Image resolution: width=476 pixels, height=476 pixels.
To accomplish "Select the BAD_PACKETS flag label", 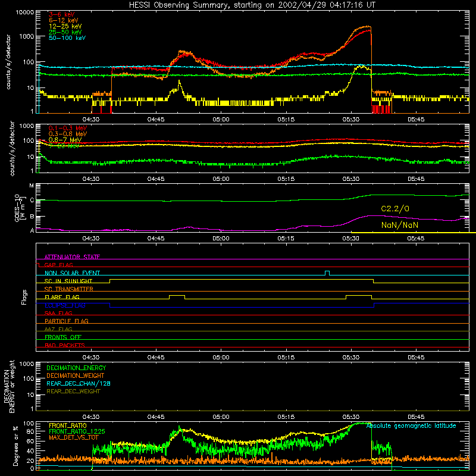I will click(x=65, y=345).
